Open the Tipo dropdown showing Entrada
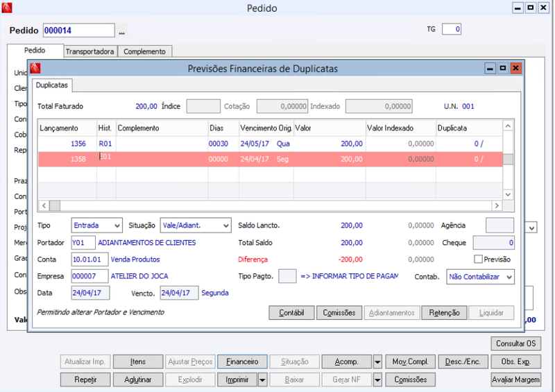 coord(97,225)
